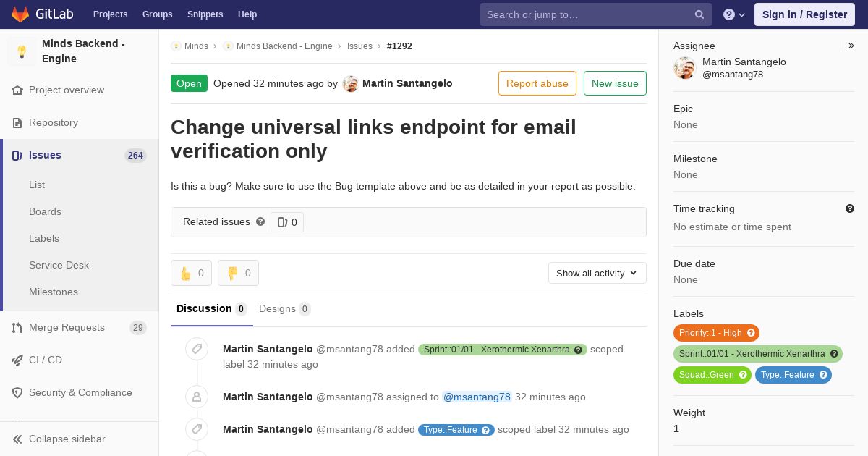Screen dimensions: 868x456
Task: Open Labels under Issues
Action: click(x=44, y=238)
